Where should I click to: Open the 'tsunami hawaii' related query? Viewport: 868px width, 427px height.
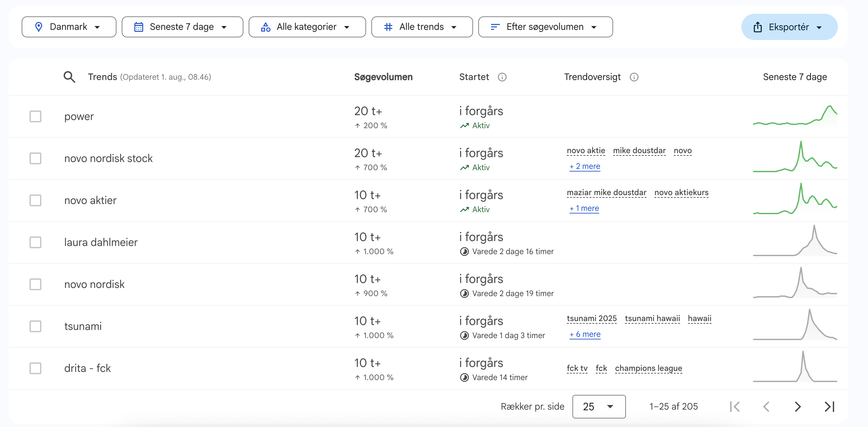click(x=652, y=318)
